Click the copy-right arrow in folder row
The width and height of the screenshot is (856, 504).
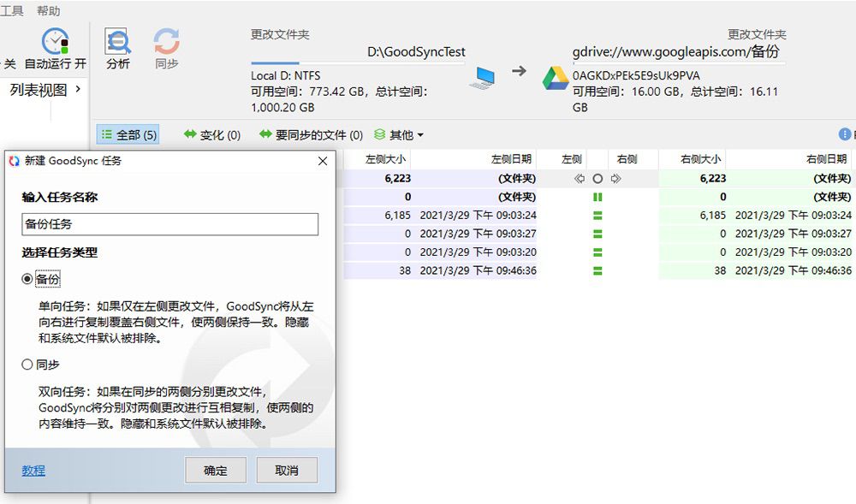click(615, 178)
